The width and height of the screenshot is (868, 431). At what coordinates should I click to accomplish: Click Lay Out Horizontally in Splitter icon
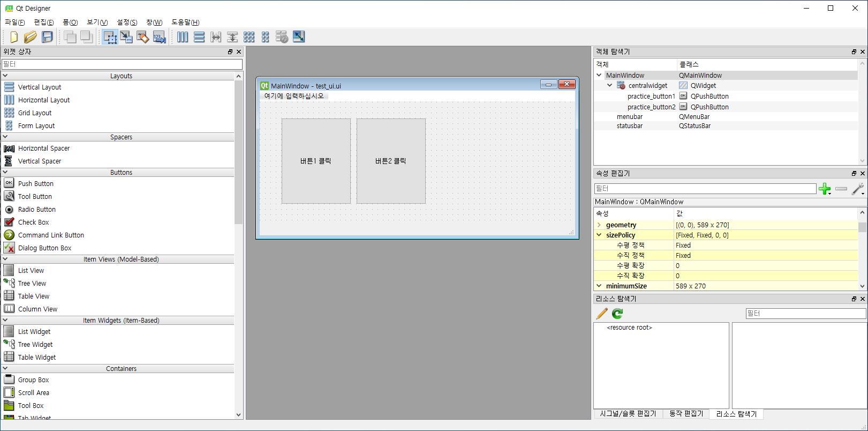[216, 37]
